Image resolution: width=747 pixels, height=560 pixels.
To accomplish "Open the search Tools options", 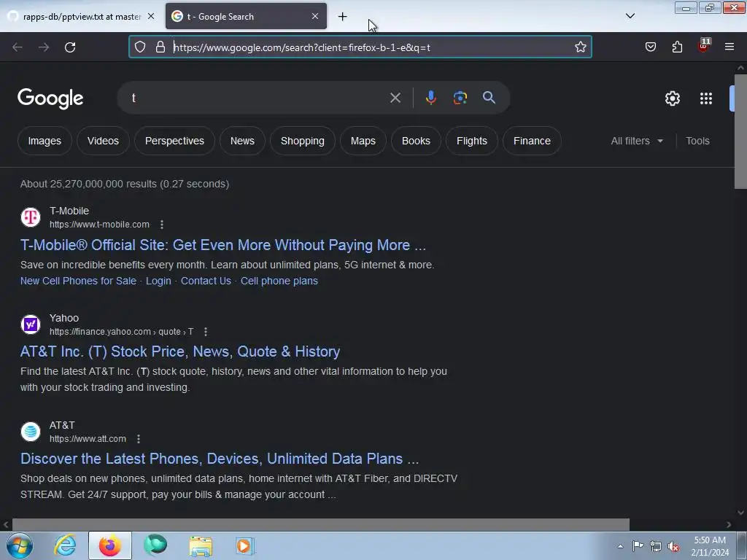I will pos(697,141).
